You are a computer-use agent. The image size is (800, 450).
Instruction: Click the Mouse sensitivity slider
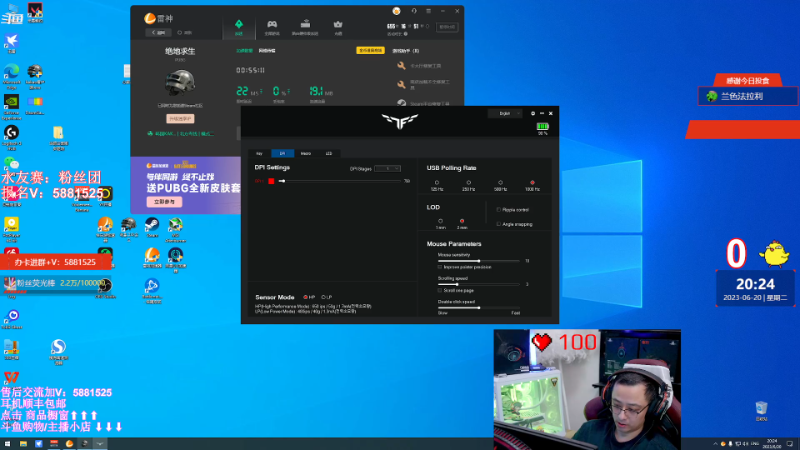click(x=479, y=261)
